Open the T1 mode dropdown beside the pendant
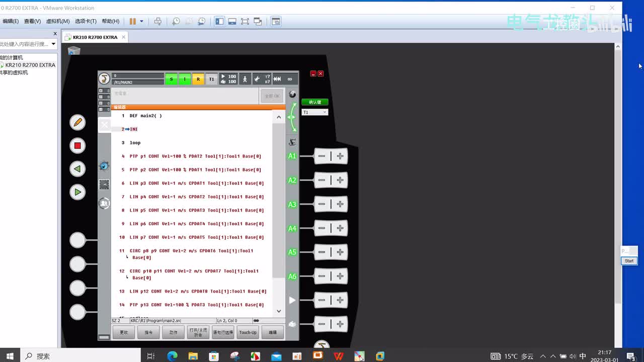The height and width of the screenshot is (362, 644). (x=315, y=112)
